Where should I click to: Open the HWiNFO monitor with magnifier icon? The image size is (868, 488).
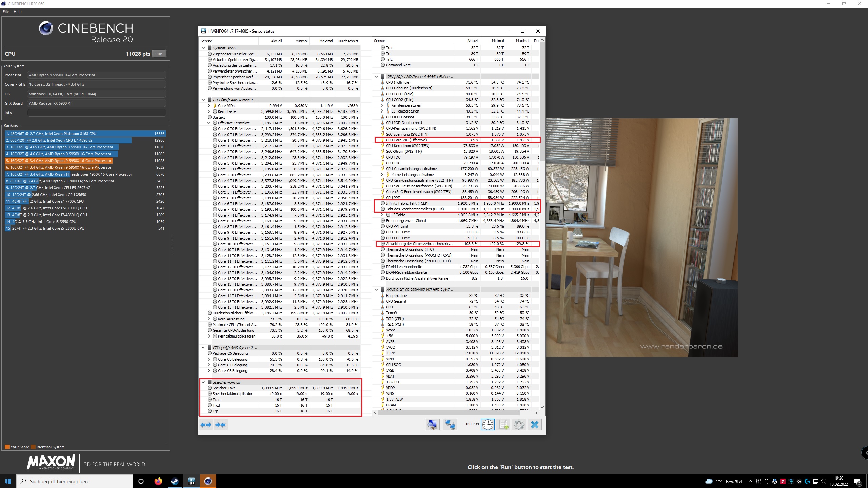coord(432,425)
